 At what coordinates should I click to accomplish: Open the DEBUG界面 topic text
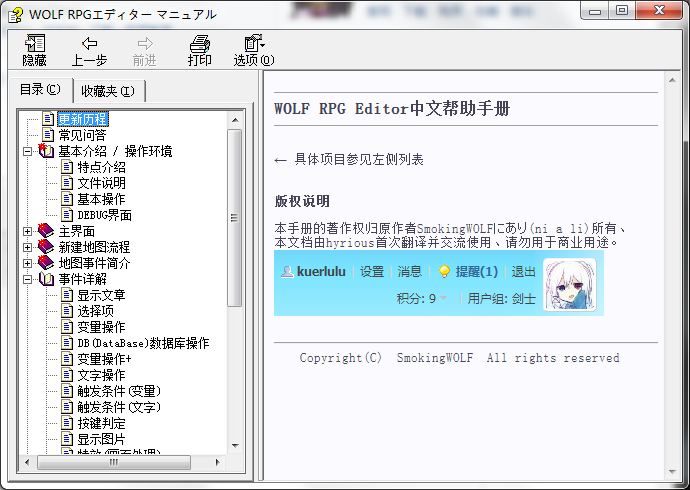coord(105,215)
